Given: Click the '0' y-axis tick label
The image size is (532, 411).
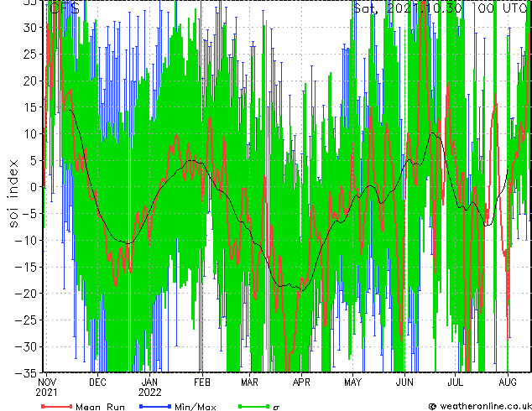Looking at the screenshot, I should pos(34,187).
